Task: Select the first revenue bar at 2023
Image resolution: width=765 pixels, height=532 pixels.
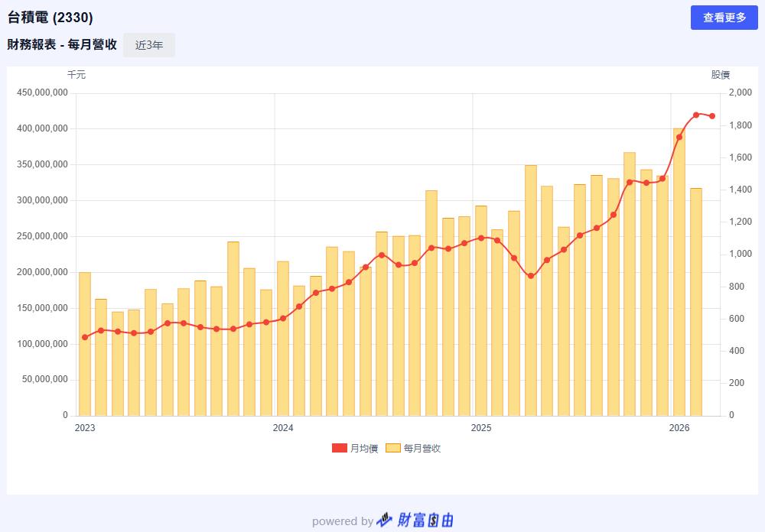Action: pyautogui.click(x=85, y=344)
